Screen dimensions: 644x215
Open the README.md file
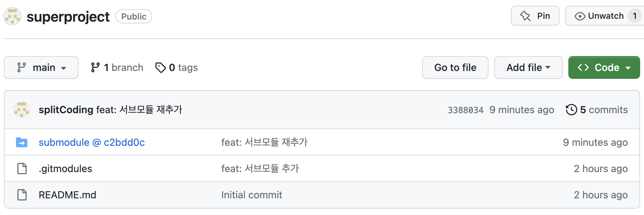[x=67, y=195]
